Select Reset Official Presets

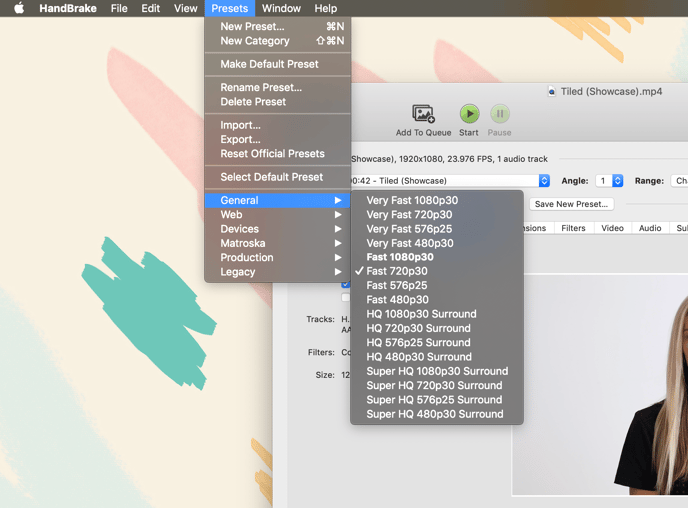point(277,154)
